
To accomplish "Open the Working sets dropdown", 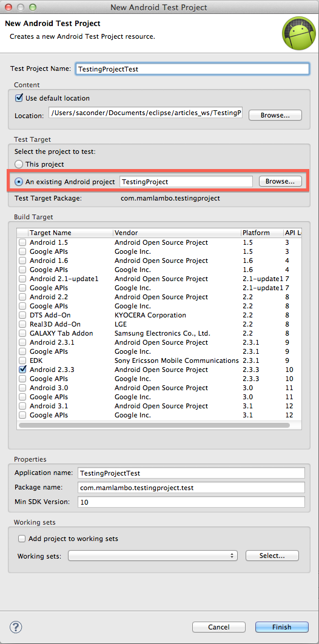I will (153, 556).
